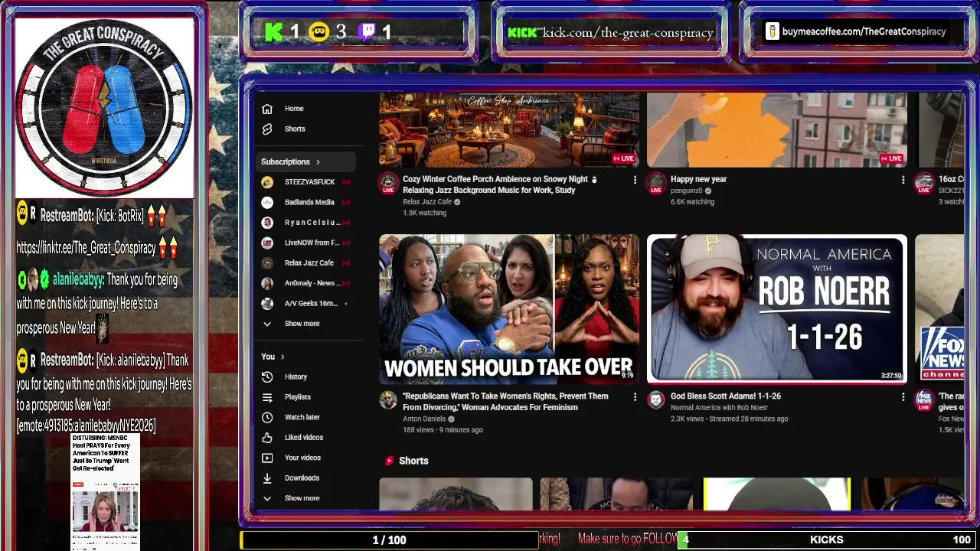Click Badlands Media subscription name
Screen dimensions: 980x551
(309, 202)
